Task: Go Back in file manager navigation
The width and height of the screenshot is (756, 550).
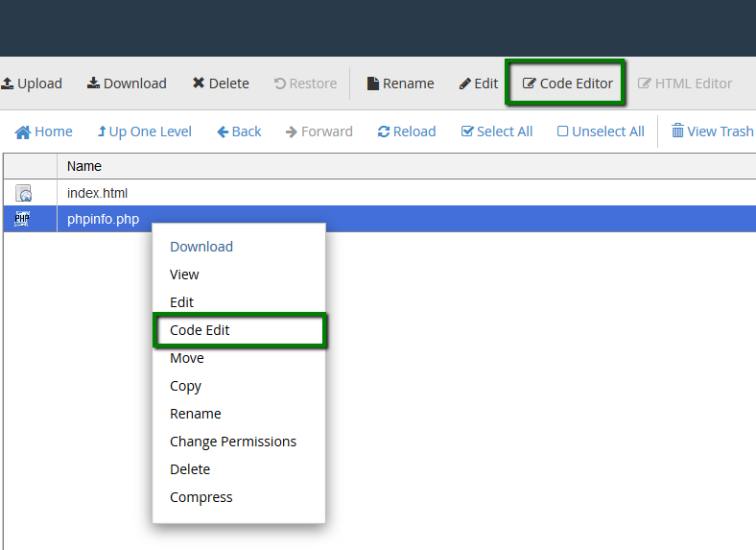Action: 239,132
